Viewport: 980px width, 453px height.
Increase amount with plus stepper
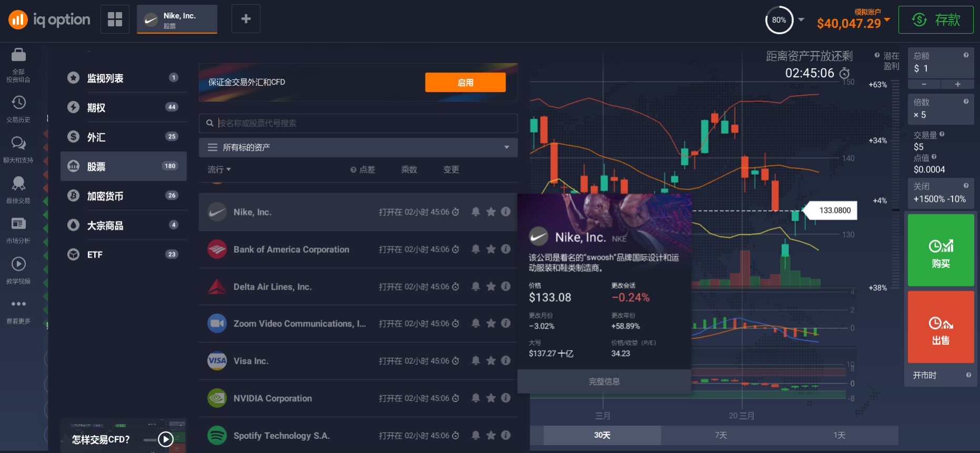[x=958, y=84]
